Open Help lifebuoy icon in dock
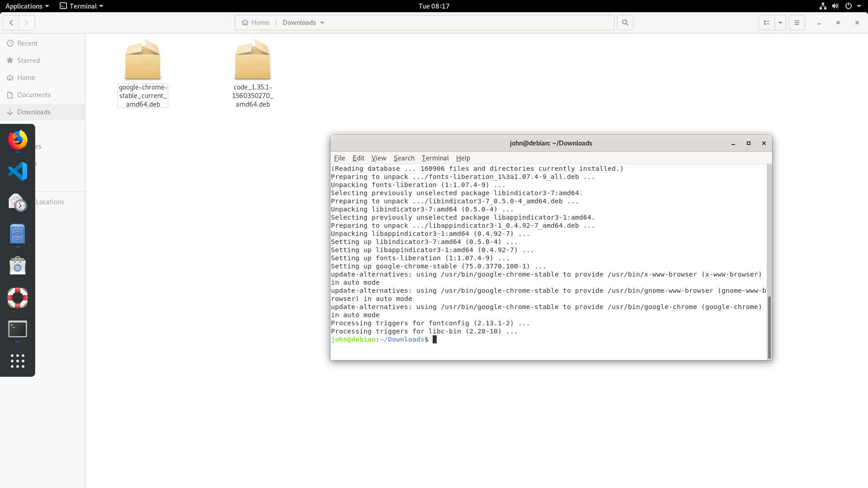Screen dimensions: 868x488 click(x=18, y=297)
